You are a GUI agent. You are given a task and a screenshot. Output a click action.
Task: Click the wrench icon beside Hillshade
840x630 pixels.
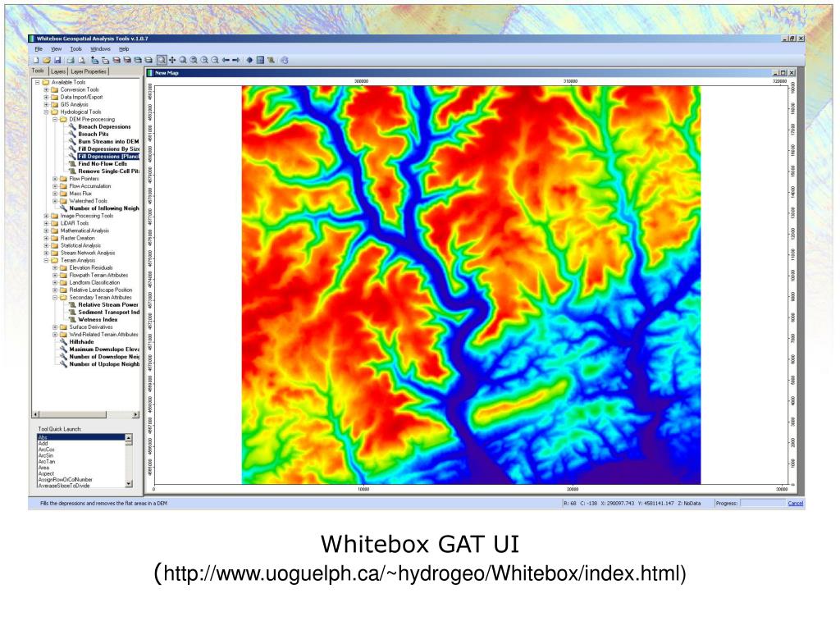63,341
